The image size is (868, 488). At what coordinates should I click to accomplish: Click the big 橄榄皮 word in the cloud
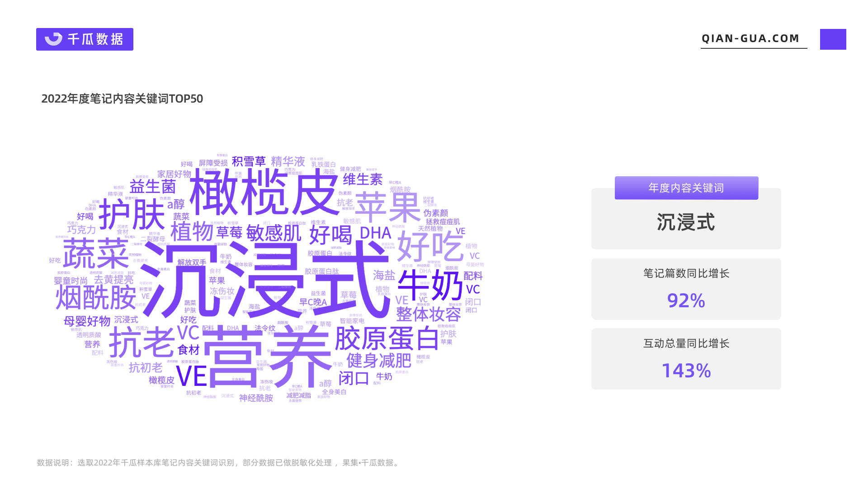point(264,192)
